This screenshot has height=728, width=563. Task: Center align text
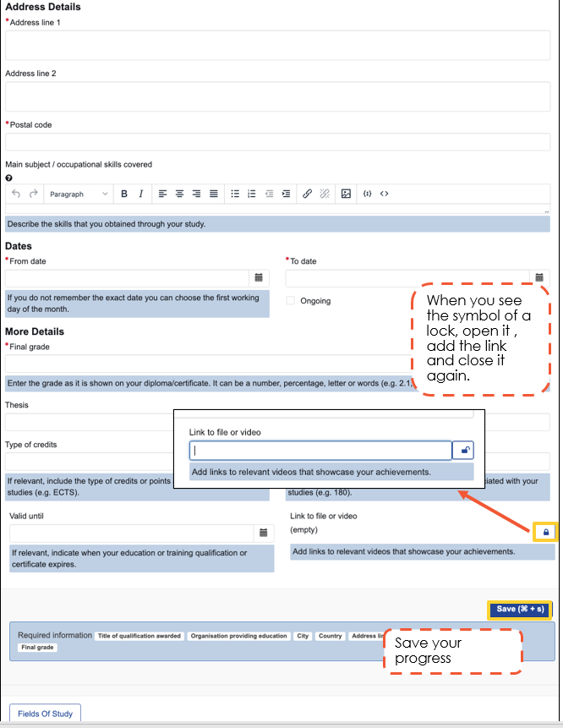click(x=179, y=194)
